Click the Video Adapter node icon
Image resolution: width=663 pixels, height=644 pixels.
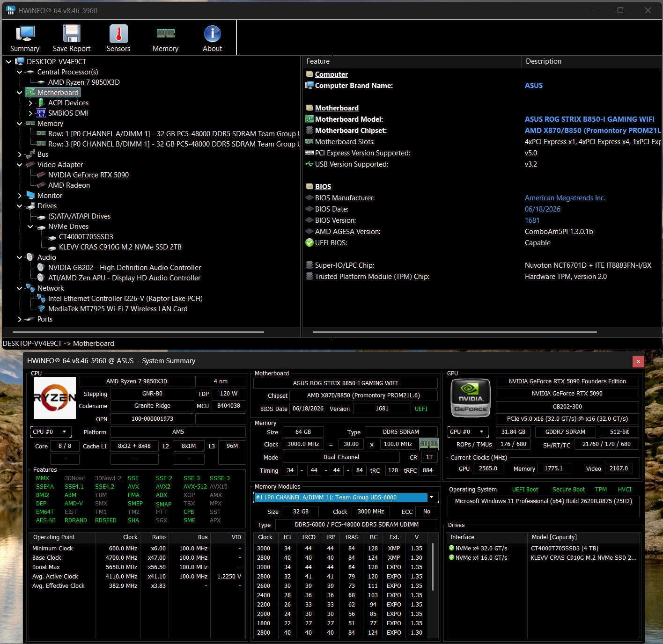click(30, 164)
